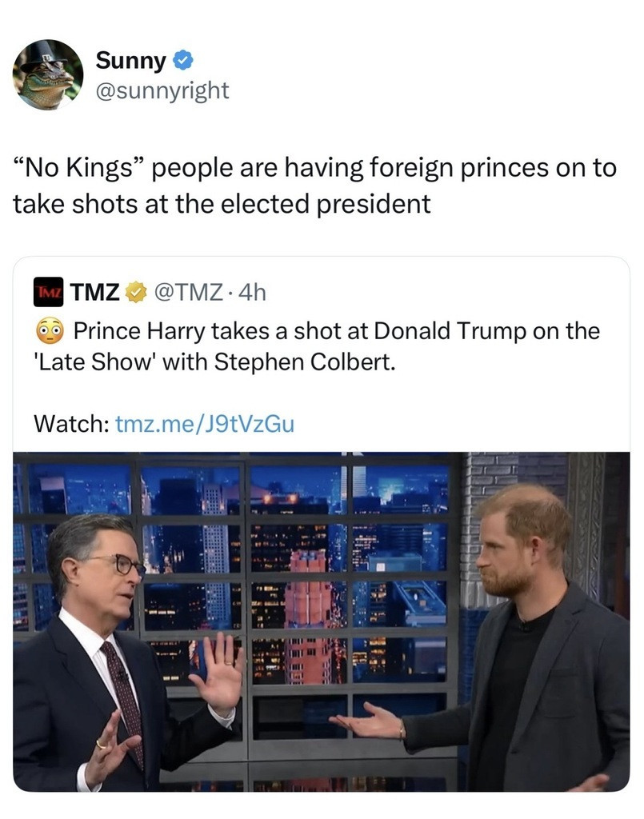The height and width of the screenshot is (819, 644).
Task: Click Sunny's blue verified checkmark badge
Action: tap(182, 60)
